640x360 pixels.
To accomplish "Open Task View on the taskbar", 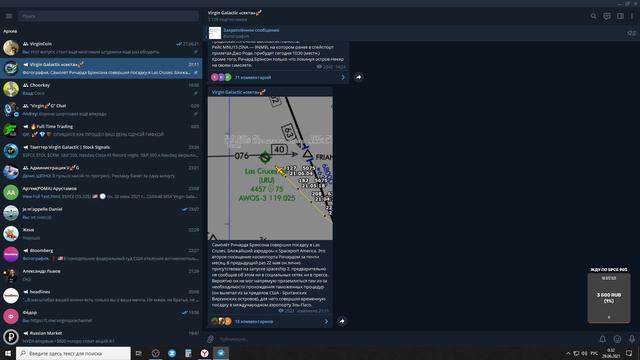I will click(139, 353).
